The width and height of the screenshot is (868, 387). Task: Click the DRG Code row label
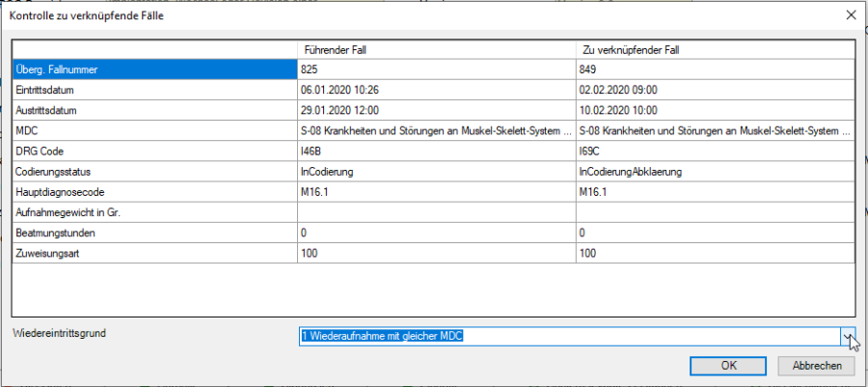[154, 151]
